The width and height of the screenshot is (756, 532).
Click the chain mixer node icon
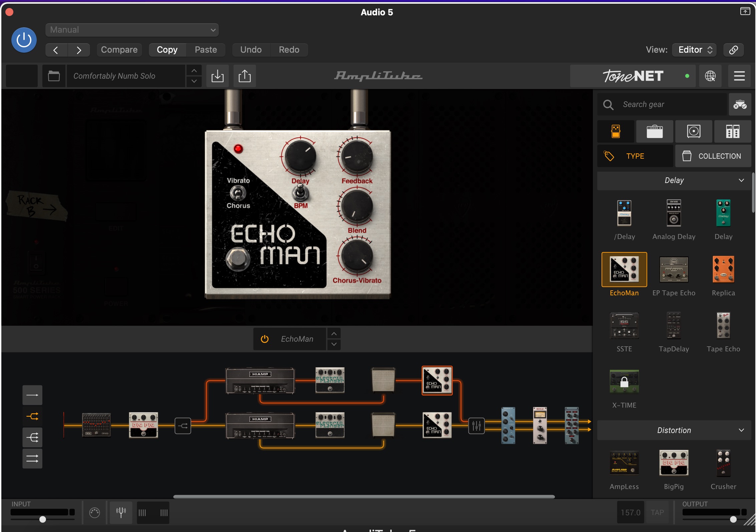click(476, 426)
